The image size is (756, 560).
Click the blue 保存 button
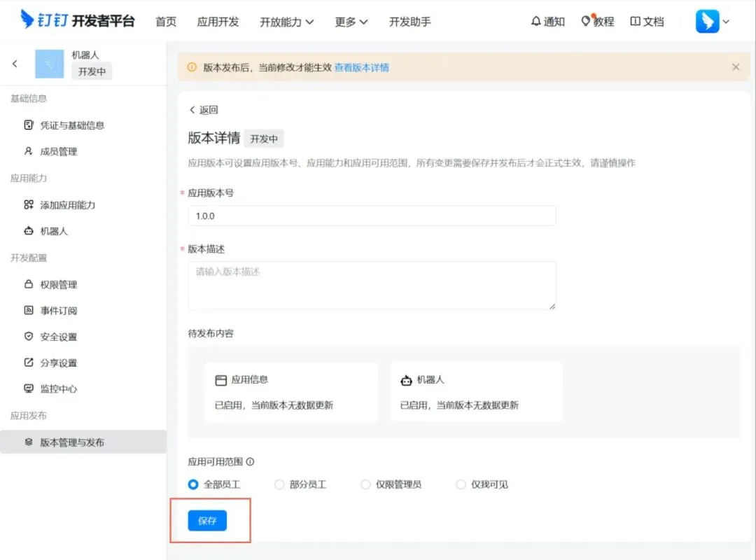coord(207,520)
